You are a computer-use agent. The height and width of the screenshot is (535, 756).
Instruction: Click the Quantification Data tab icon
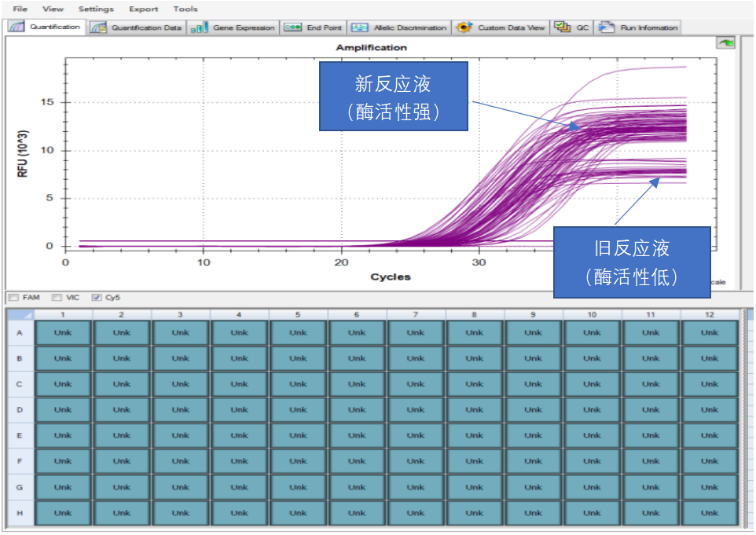click(x=98, y=27)
